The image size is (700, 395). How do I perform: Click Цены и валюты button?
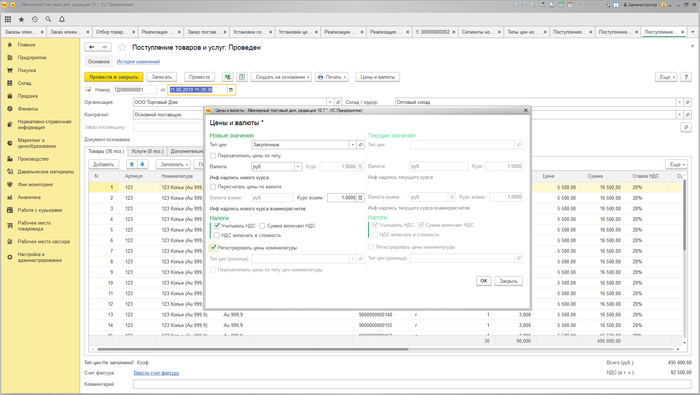[378, 77]
